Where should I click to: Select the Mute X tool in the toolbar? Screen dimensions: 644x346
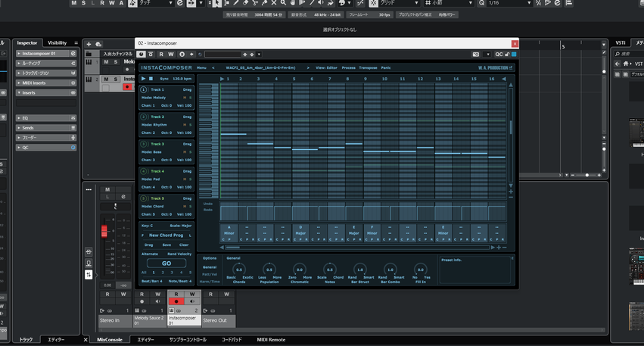pos(273,3)
